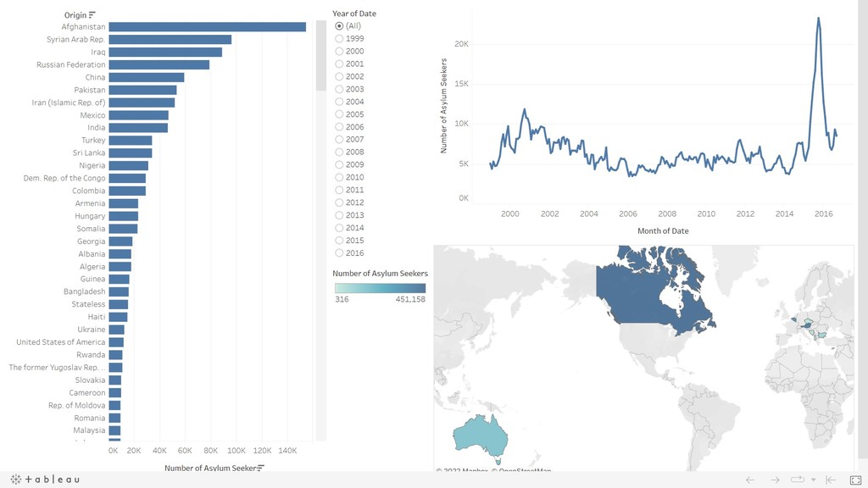Click the Syrian Arab Rep. origin label
This screenshot has height=488, width=868.
click(x=75, y=39)
